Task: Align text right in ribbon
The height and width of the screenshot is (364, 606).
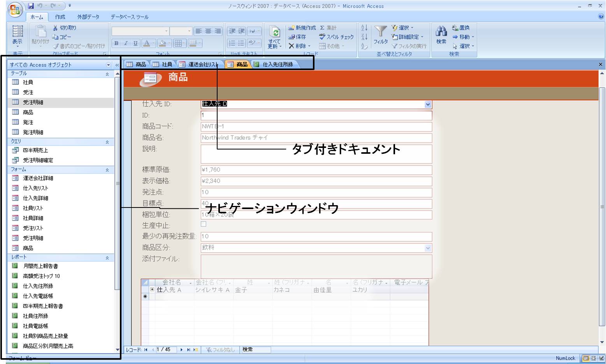Action: (218, 31)
